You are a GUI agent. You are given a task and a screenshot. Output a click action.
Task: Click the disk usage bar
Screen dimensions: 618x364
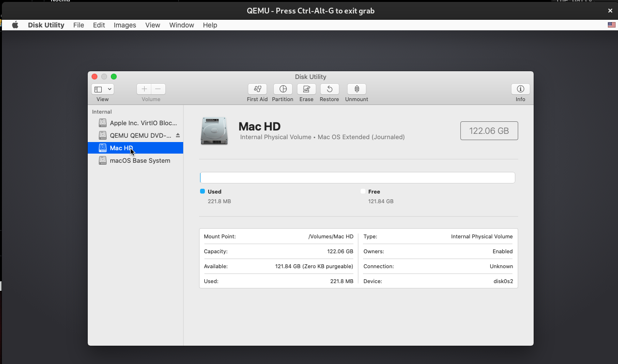pyautogui.click(x=358, y=178)
